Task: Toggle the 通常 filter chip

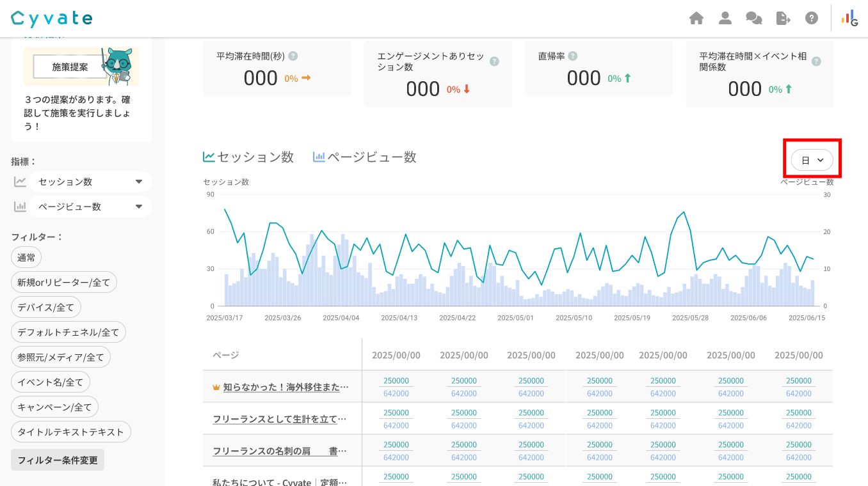Action: coord(26,258)
